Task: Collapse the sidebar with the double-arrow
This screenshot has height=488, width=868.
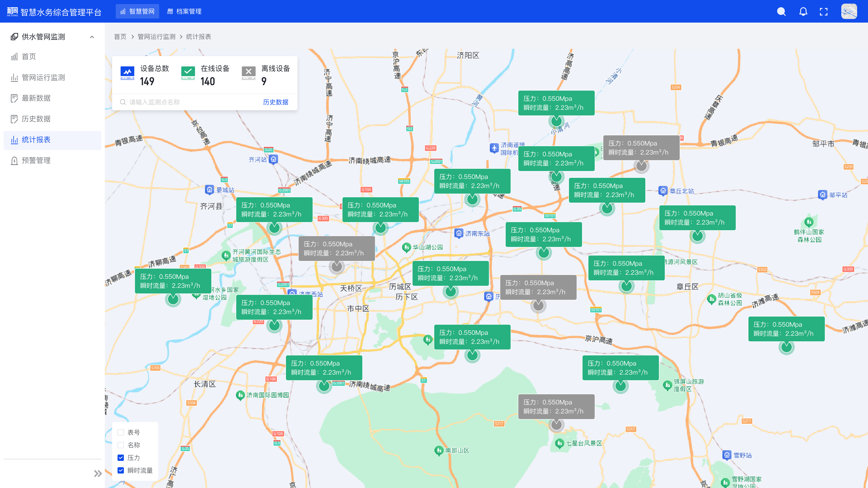Action: click(98, 473)
